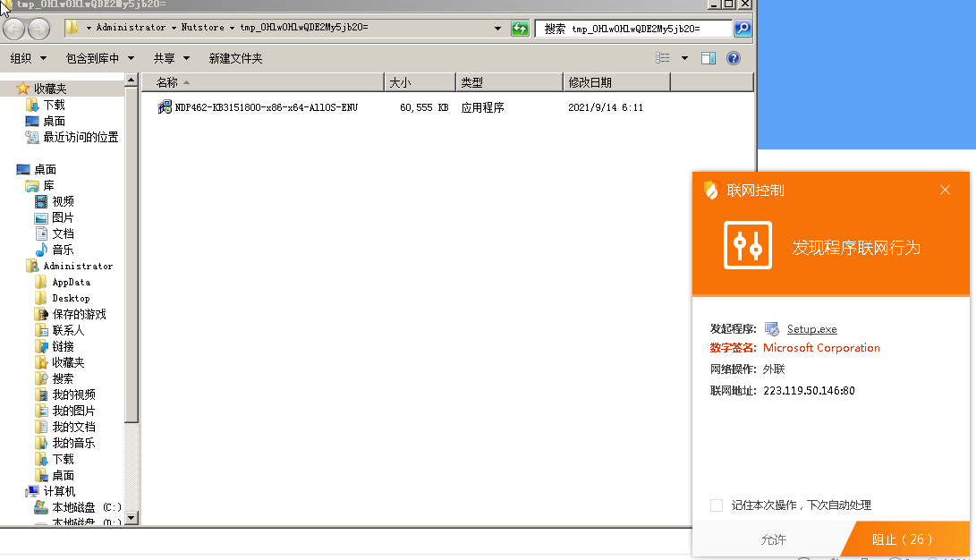
Task: Click the network control slider graphic icon
Action: (x=748, y=245)
